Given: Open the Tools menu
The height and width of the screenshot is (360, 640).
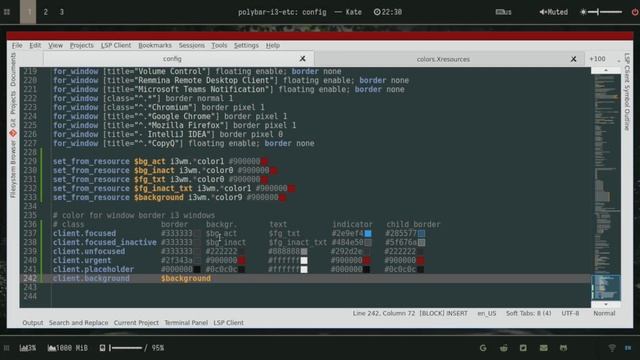Looking at the screenshot, I should 219,45.
